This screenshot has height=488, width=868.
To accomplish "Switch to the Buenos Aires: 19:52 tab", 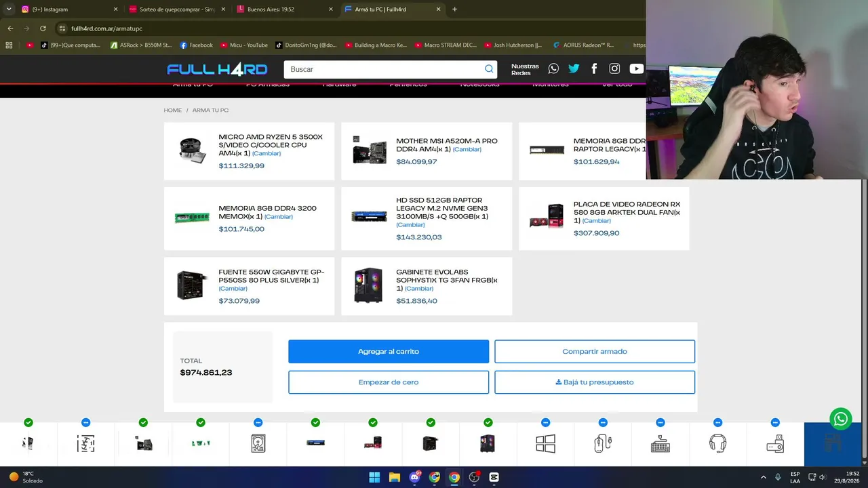I will pyautogui.click(x=285, y=9).
